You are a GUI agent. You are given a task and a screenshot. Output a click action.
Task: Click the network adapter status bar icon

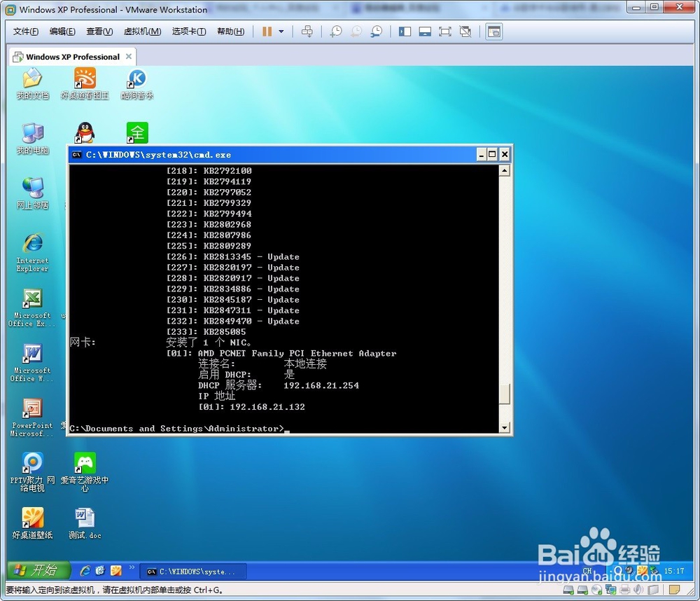pyautogui.click(x=610, y=590)
